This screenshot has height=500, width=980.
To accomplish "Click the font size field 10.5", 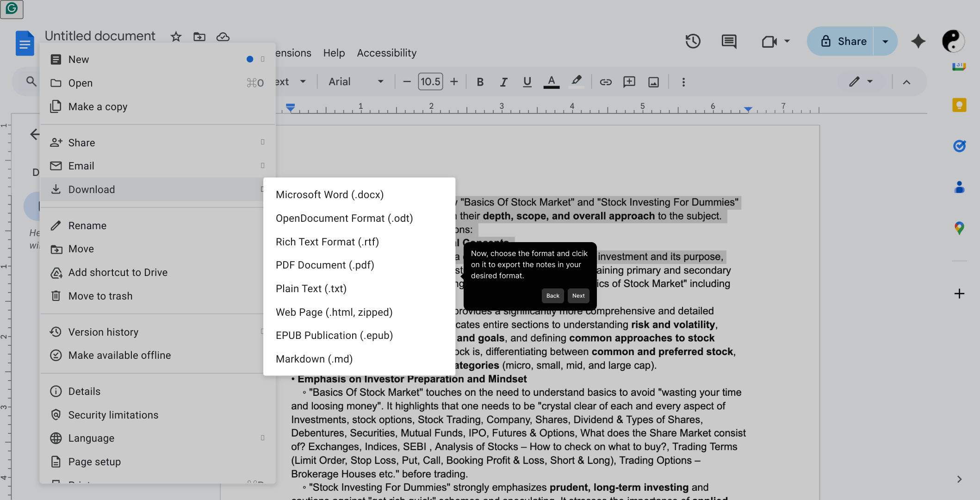I will click(430, 81).
